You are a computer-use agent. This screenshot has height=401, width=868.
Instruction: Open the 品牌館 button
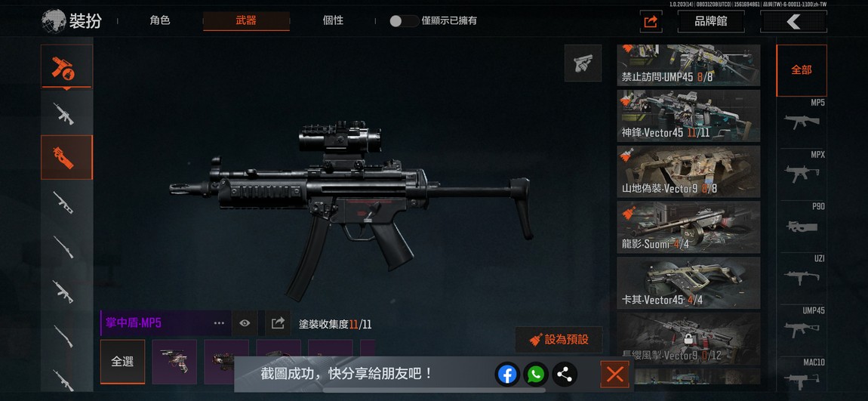tap(711, 22)
